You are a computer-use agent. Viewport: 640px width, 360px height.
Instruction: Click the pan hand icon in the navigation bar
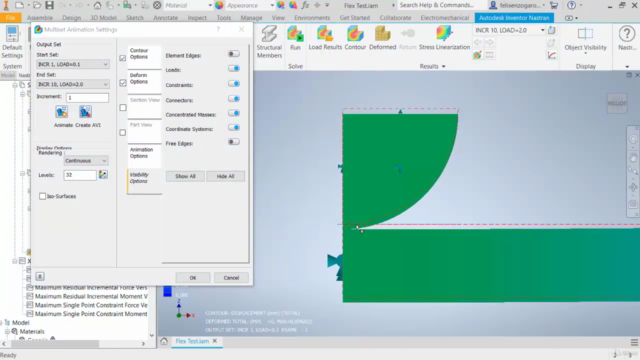point(633,157)
